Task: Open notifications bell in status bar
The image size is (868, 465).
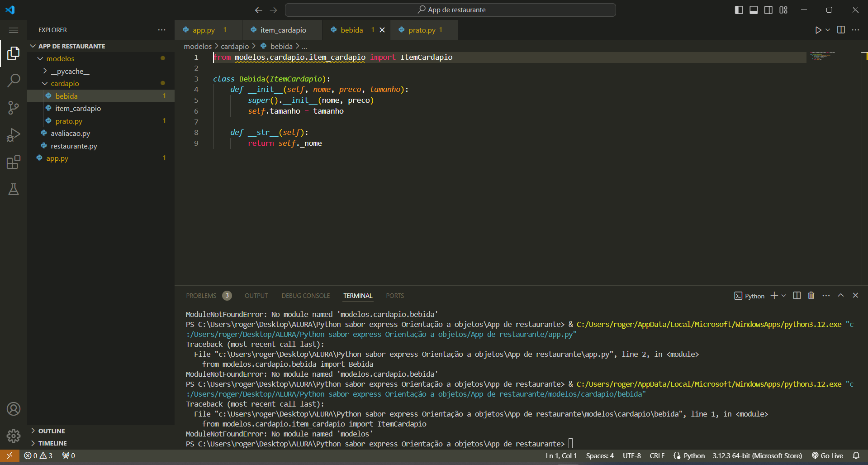Action: (x=856, y=455)
